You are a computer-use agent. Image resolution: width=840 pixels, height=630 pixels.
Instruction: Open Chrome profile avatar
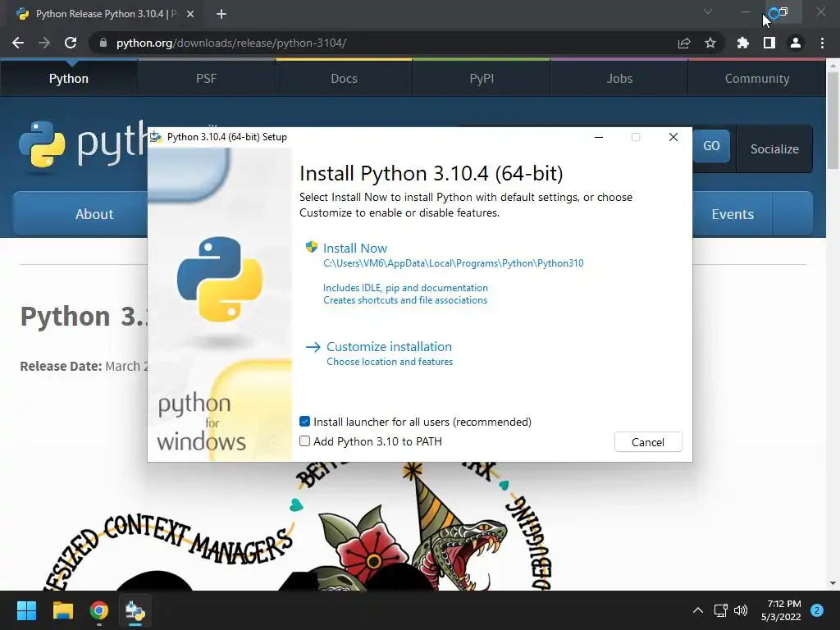tap(796, 43)
